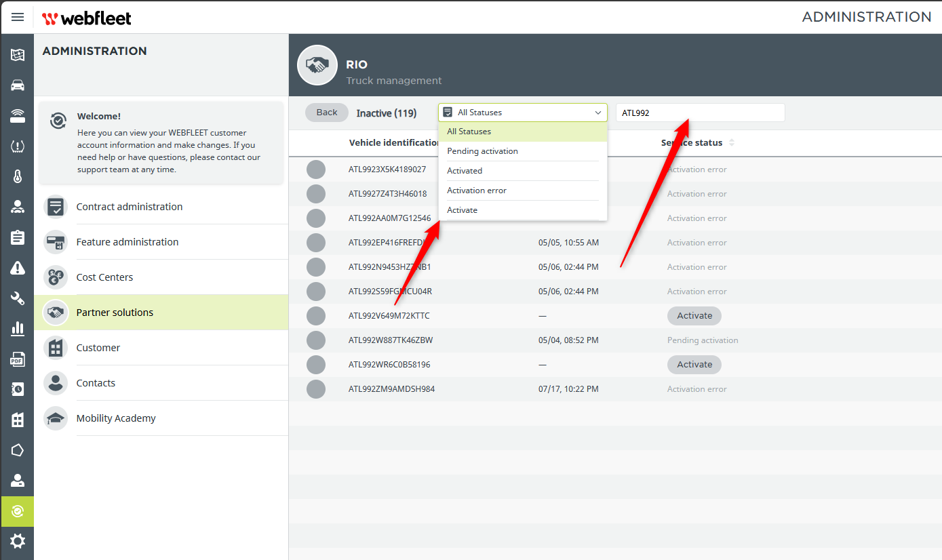Open the maintenance wrench icon
This screenshot has width=942, height=560.
18,298
